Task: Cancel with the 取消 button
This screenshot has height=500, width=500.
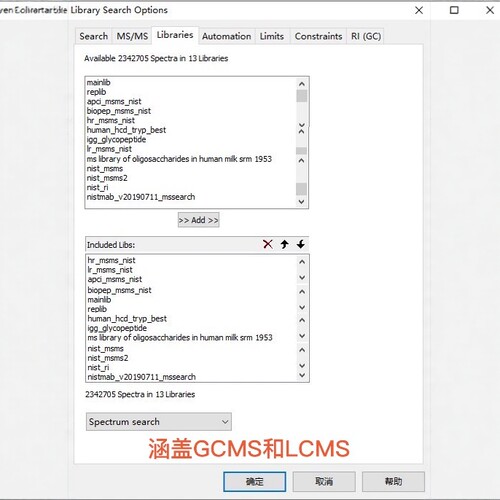Action: tap(324, 481)
